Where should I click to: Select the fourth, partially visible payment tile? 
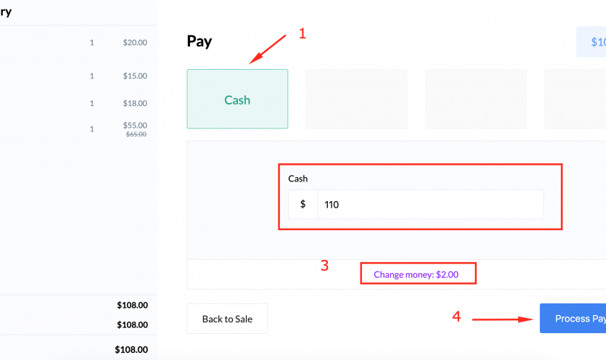575,99
